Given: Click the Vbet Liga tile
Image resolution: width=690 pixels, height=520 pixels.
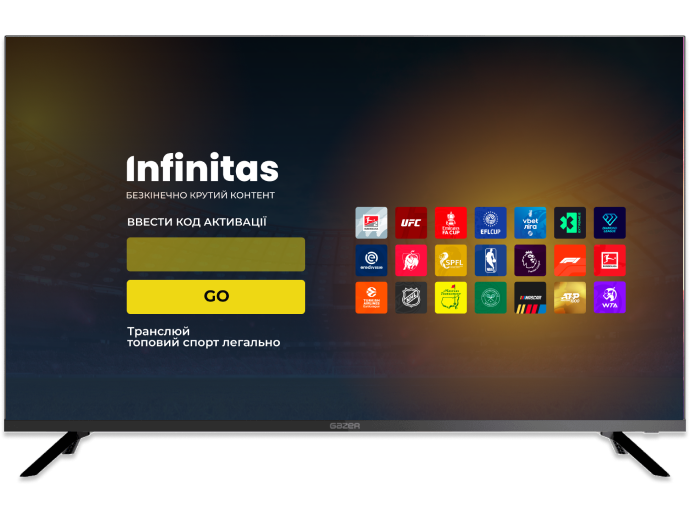Looking at the screenshot, I should click(x=530, y=222).
